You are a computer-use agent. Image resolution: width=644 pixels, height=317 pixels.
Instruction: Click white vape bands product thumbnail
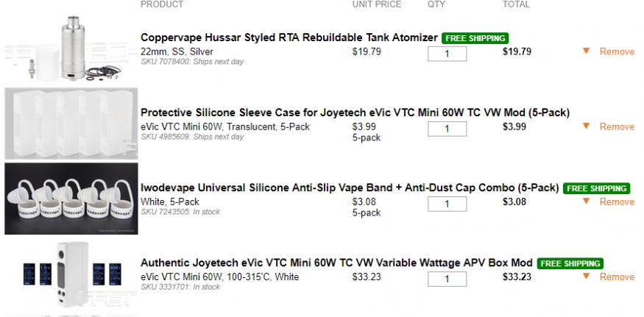point(71,199)
